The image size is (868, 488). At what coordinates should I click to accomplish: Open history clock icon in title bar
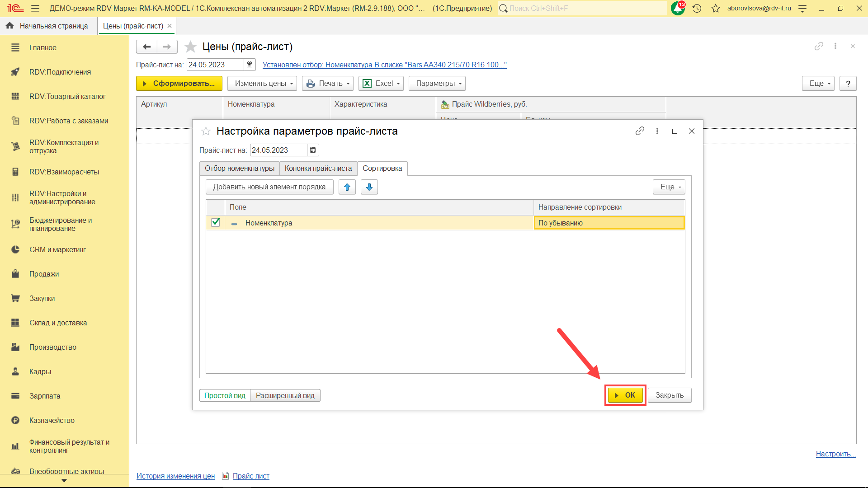pos(697,8)
